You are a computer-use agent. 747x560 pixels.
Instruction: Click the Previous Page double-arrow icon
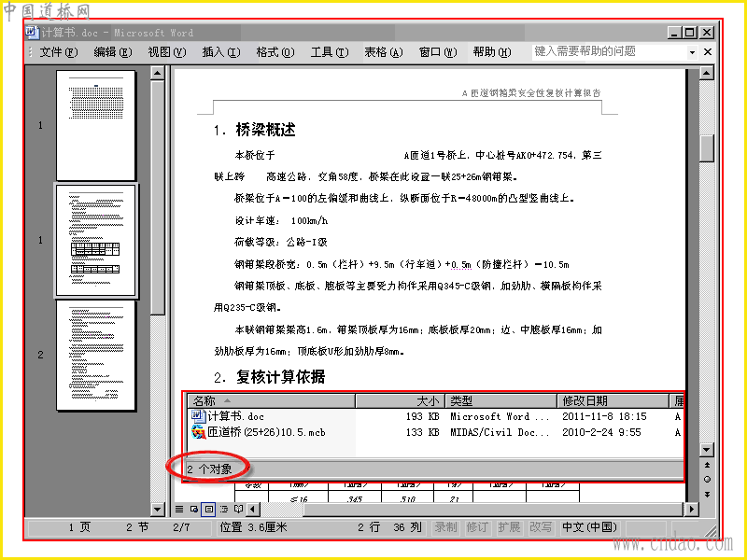click(x=707, y=465)
